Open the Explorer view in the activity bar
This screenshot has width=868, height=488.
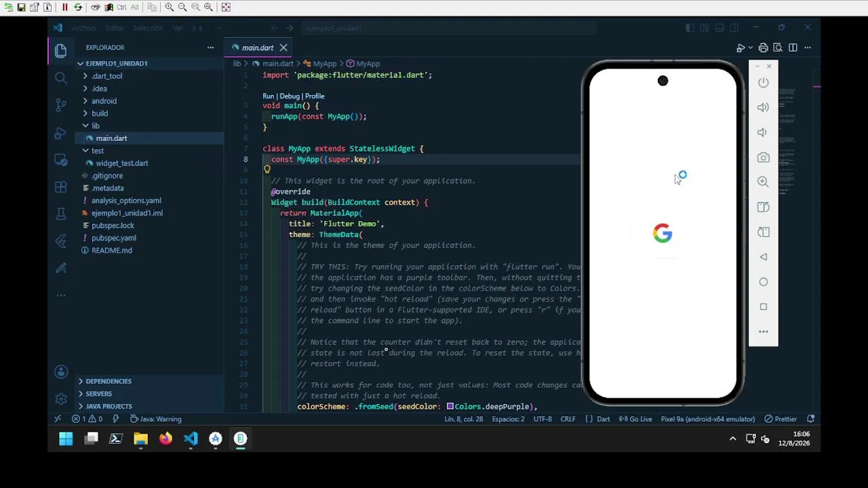point(60,51)
